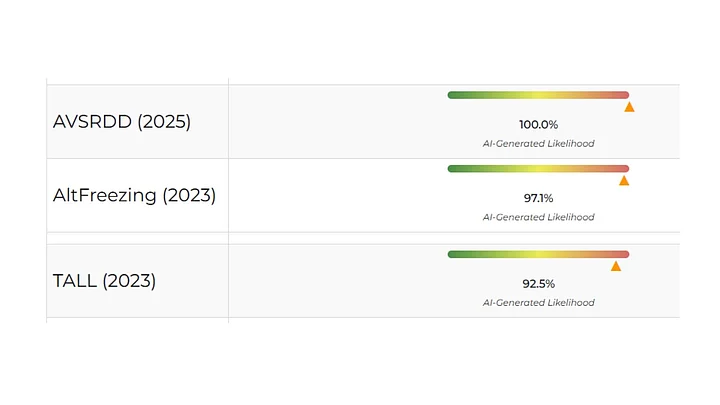Click the 97.1% likelihood value

pos(538,199)
